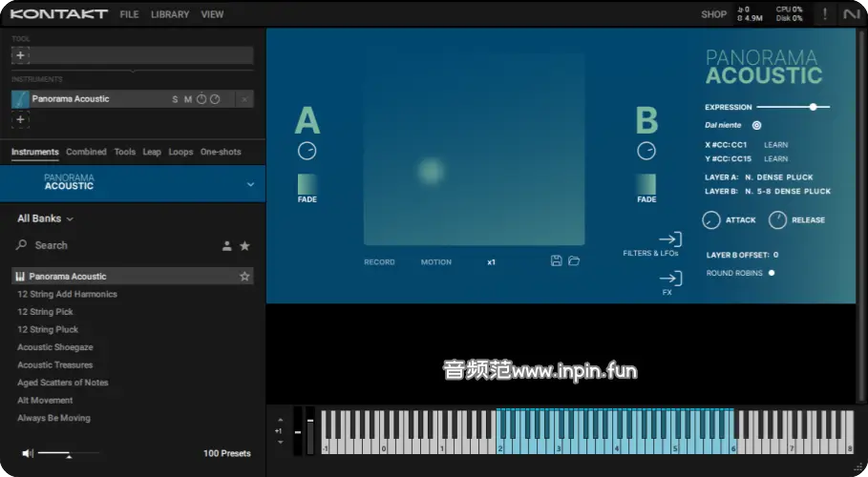Toggle ROUND ROBINS on or off
The width and height of the screenshot is (868, 477).
[772, 273]
